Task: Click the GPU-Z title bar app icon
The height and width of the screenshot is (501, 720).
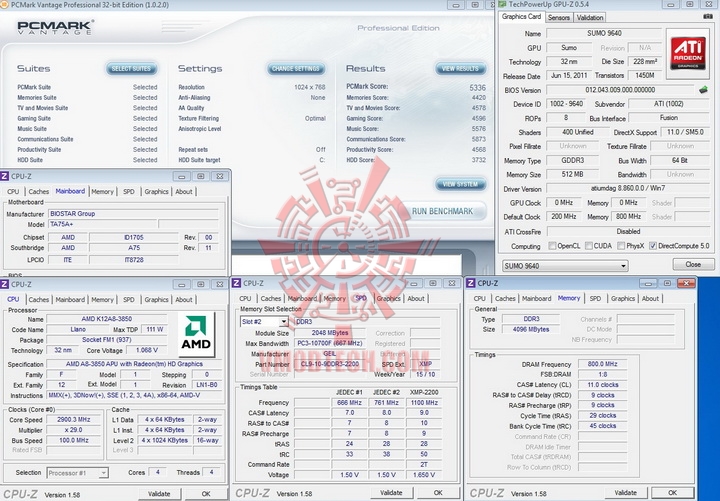Action: (503, 5)
